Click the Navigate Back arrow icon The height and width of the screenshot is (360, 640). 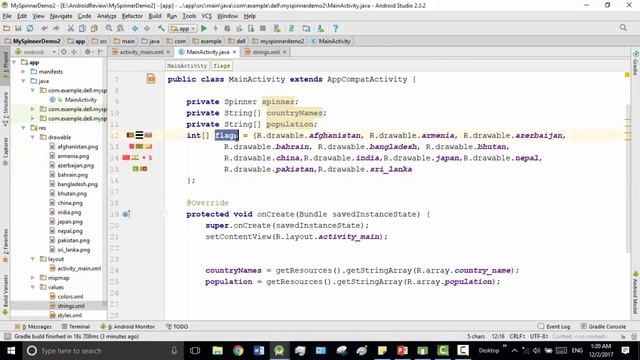[135, 29]
